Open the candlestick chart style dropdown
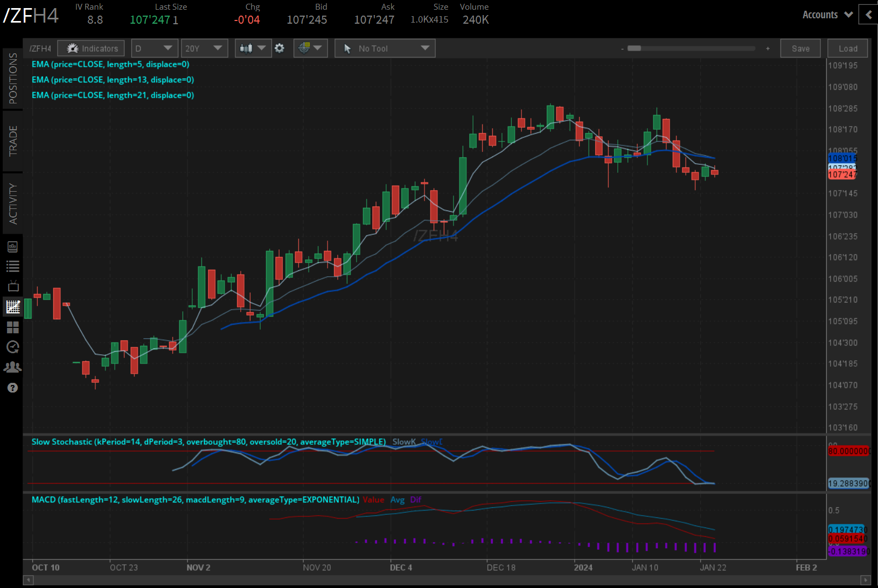The image size is (878, 588). pyautogui.click(x=253, y=48)
